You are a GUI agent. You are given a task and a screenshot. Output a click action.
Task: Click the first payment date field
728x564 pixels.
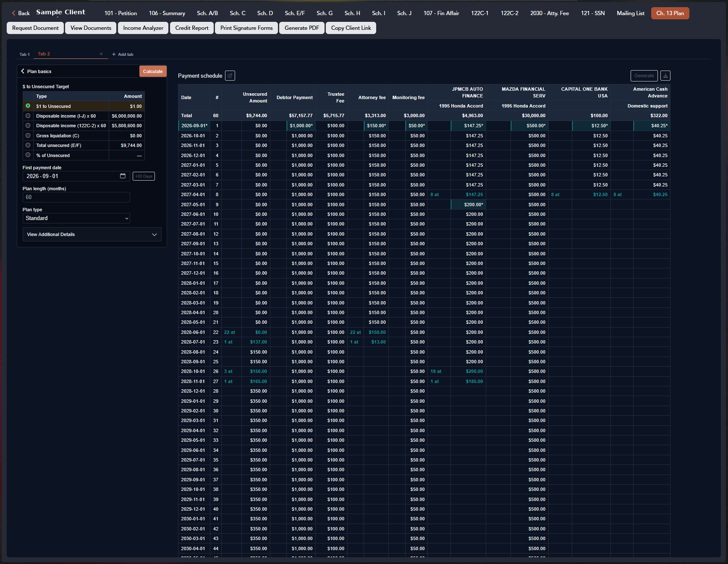click(x=76, y=176)
